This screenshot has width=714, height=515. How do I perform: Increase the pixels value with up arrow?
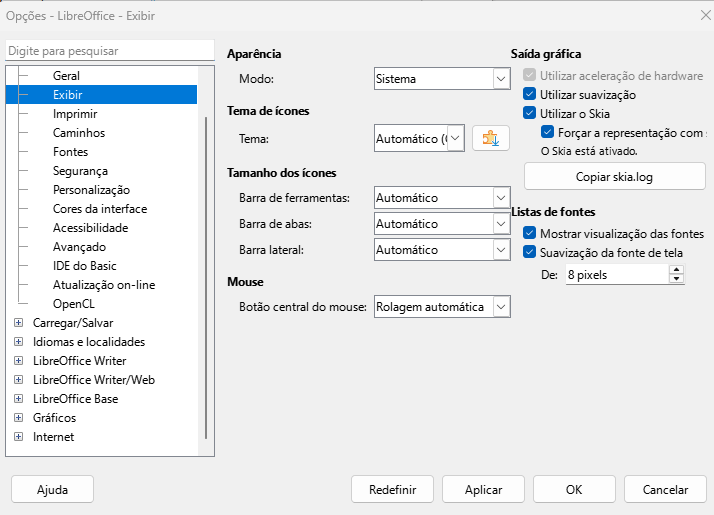click(677, 270)
